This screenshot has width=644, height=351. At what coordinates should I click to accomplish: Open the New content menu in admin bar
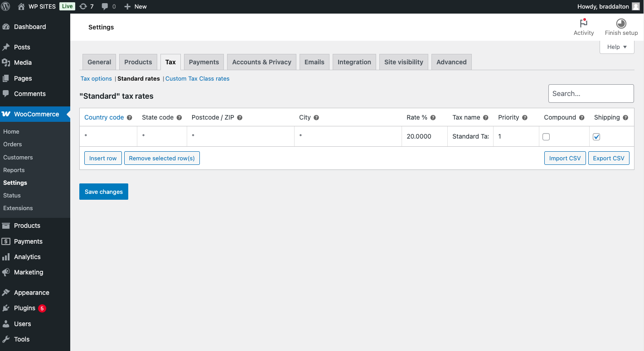click(x=136, y=6)
